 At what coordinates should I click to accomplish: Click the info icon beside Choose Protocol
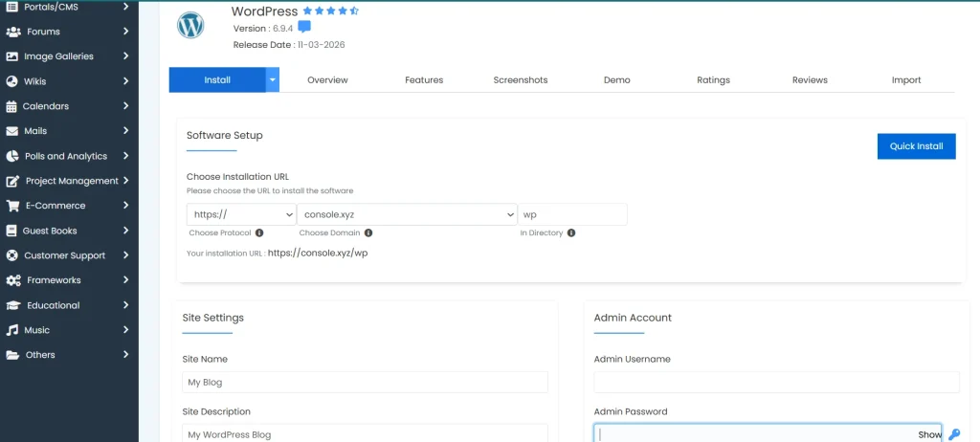[259, 232]
